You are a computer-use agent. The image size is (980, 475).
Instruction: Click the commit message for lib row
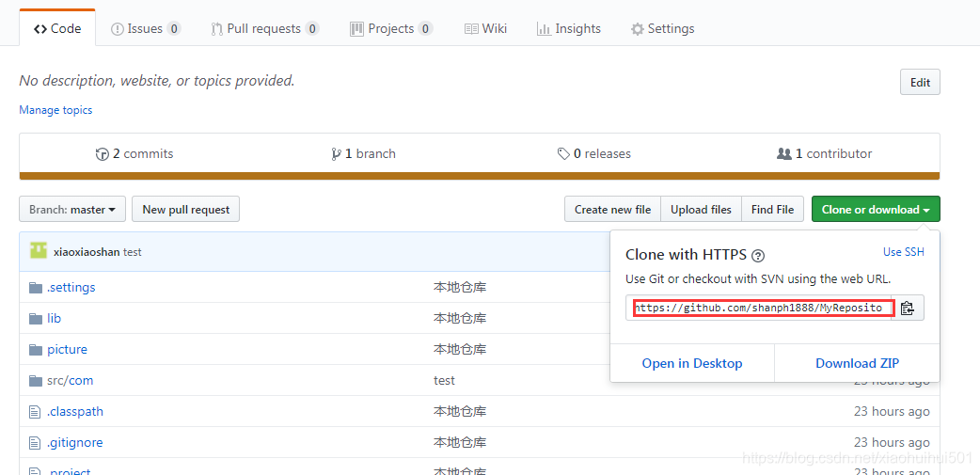(x=460, y=318)
